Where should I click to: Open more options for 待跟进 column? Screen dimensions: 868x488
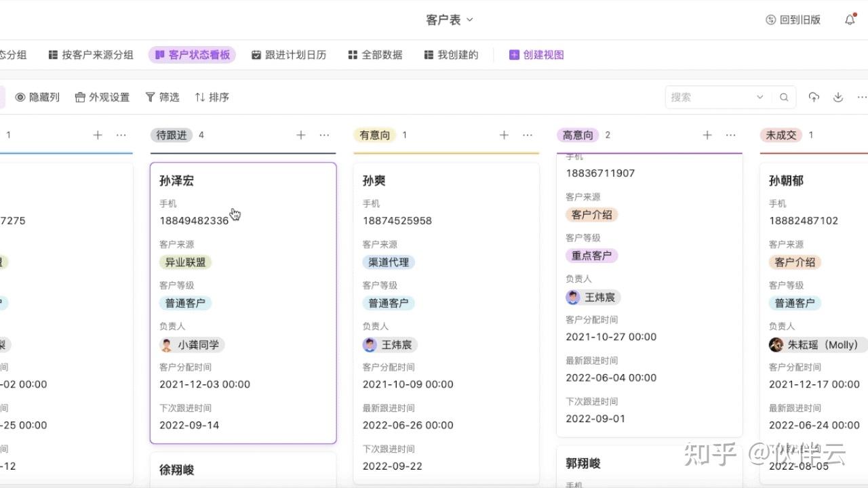[x=324, y=136]
